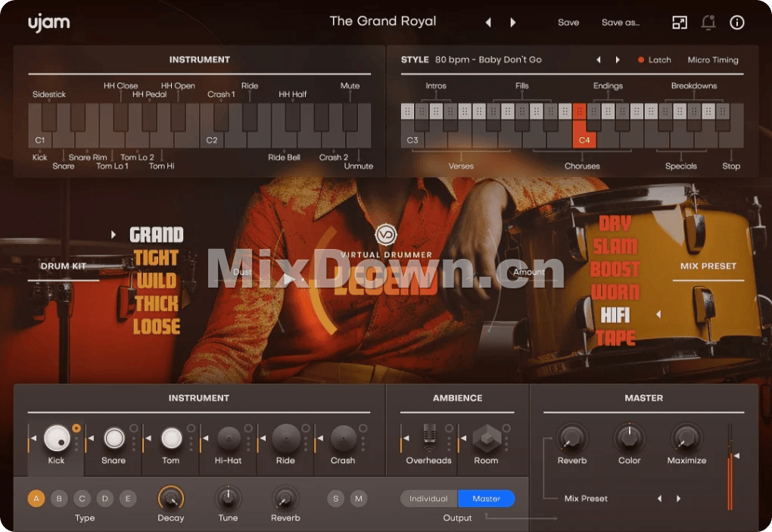Screen dimensions: 772x532
Task: Choose Type D
Action: click(x=105, y=499)
